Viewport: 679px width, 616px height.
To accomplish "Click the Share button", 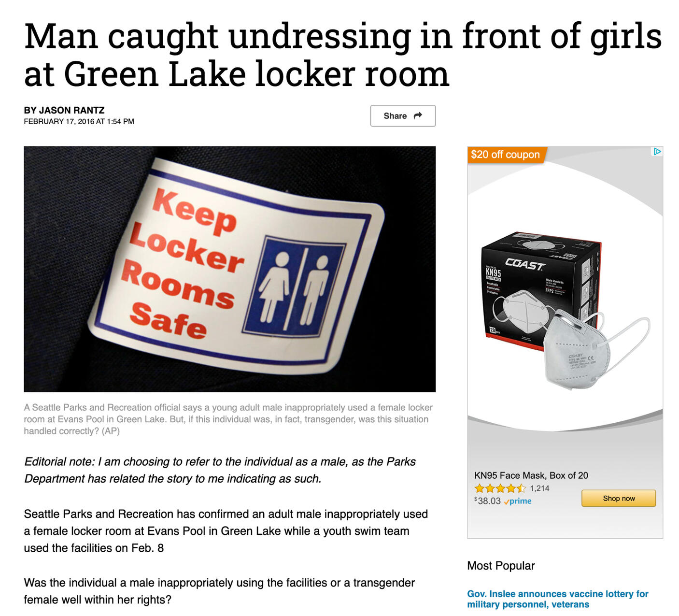I will (x=403, y=116).
